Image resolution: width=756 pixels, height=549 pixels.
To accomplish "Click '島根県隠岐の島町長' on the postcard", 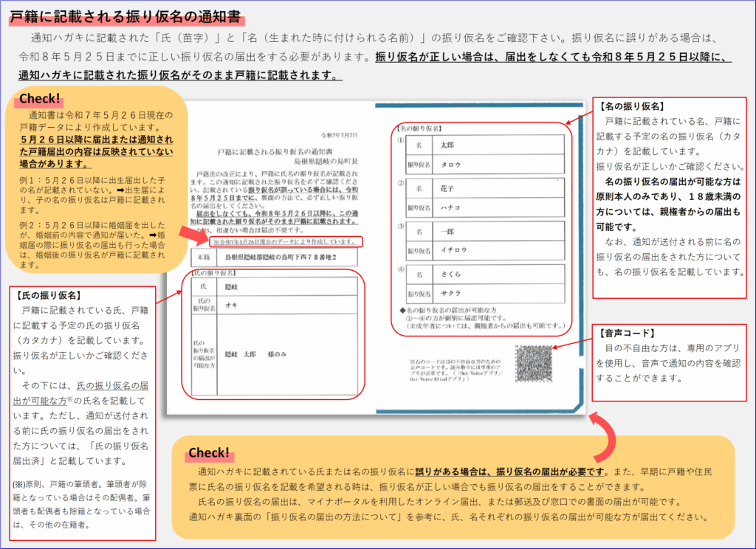I will pos(326,161).
